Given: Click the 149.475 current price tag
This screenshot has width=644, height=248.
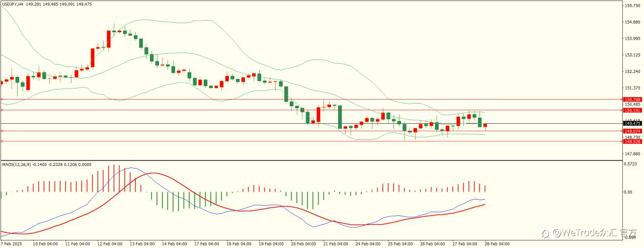Looking at the screenshot, I should [x=631, y=123].
